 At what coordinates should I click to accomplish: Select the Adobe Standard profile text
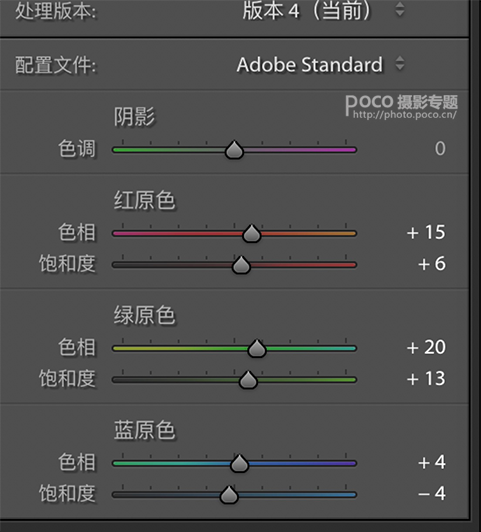tap(309, 64)
